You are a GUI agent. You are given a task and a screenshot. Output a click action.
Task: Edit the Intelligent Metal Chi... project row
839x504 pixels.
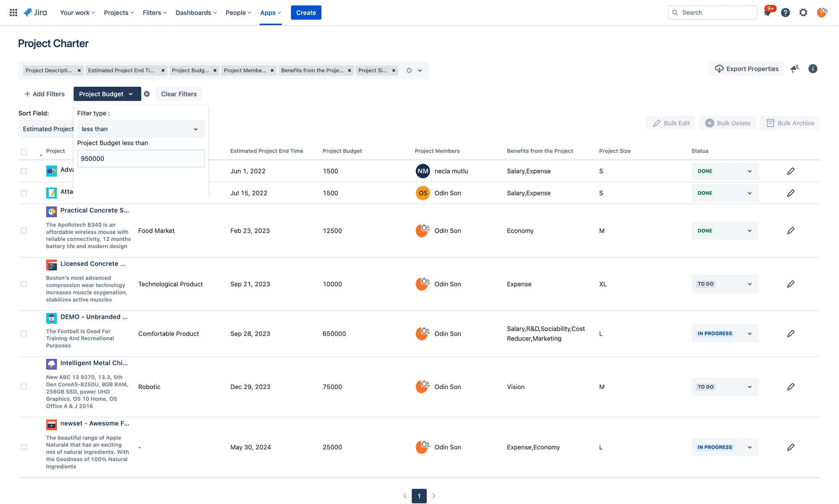click(x=790, y=387)
